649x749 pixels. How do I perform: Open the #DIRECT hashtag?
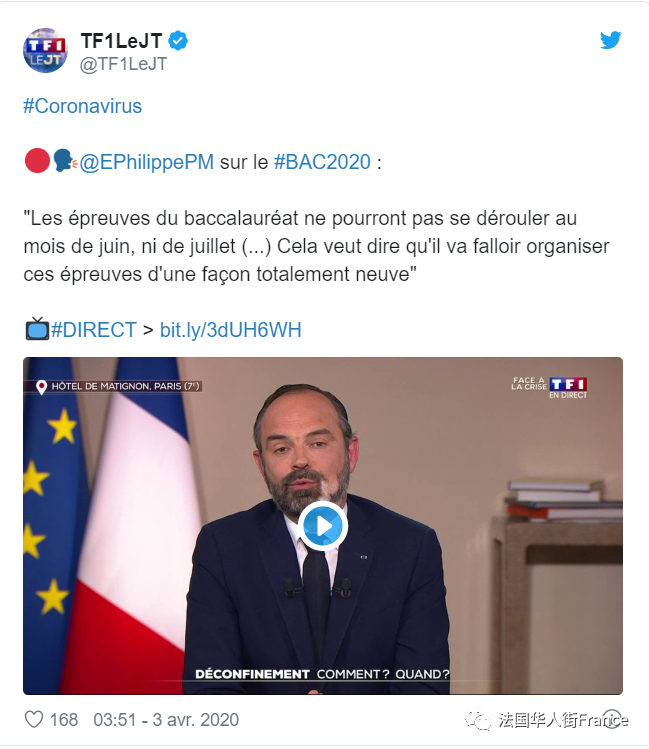pos(94,330)
